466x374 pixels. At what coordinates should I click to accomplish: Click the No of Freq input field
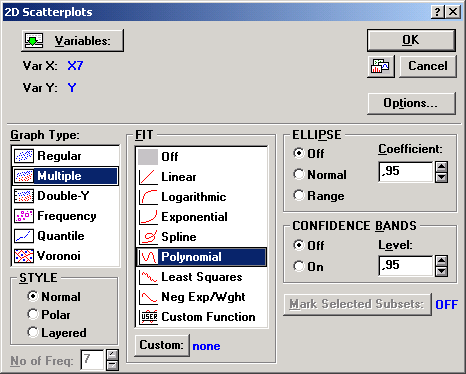(92, 360)
